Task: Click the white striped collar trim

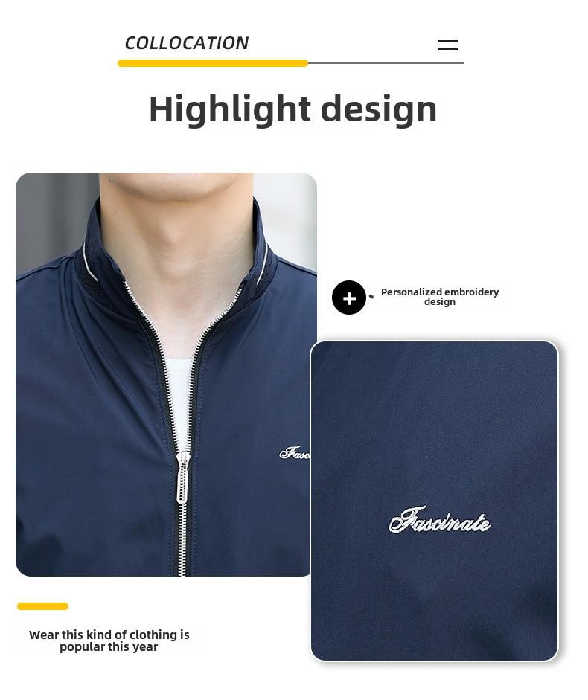Action: pyautogui.click(x=89, y=263)
